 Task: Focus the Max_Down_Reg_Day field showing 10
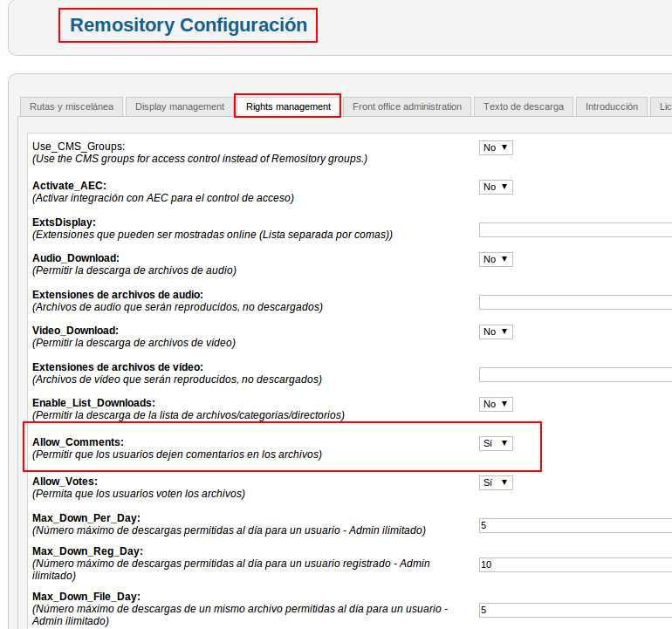click(x=575, y=564)
